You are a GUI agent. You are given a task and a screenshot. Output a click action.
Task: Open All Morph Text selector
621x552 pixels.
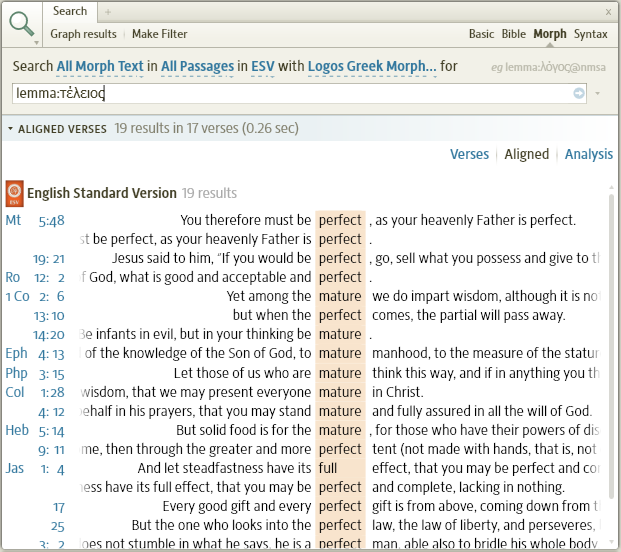(x=100, y=66)
